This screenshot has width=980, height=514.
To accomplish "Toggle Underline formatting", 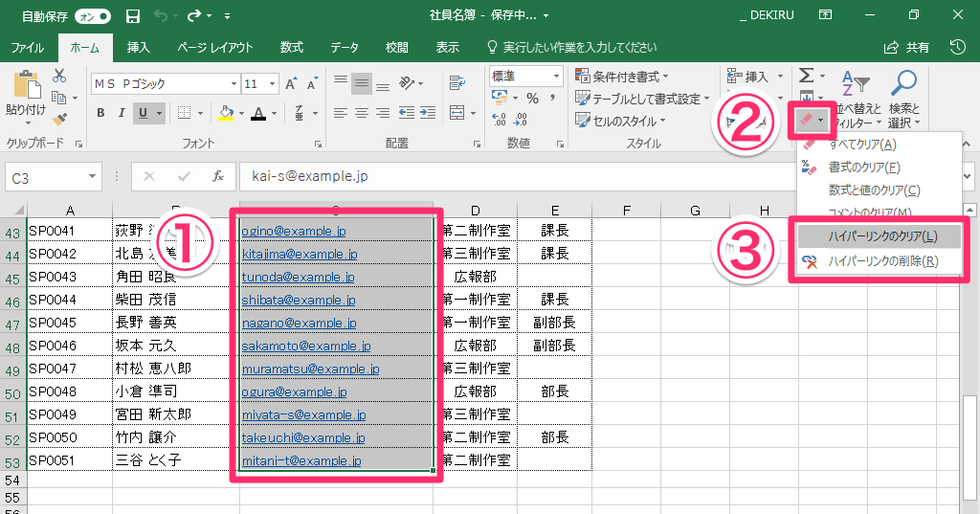I will tap(143, 113).
